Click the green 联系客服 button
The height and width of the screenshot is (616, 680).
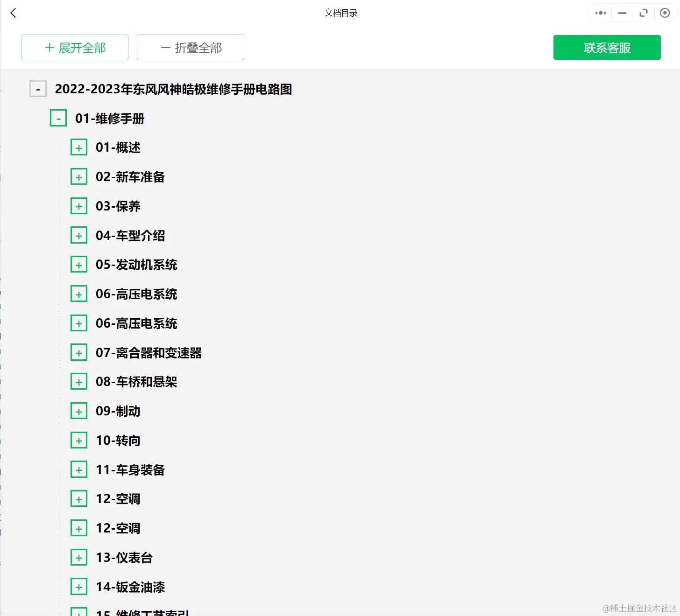point(607,47)
